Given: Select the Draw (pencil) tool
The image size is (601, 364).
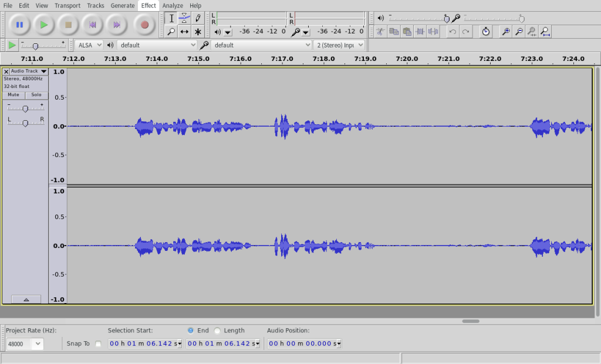Looking at the screenshot, I should click(198, 18).
